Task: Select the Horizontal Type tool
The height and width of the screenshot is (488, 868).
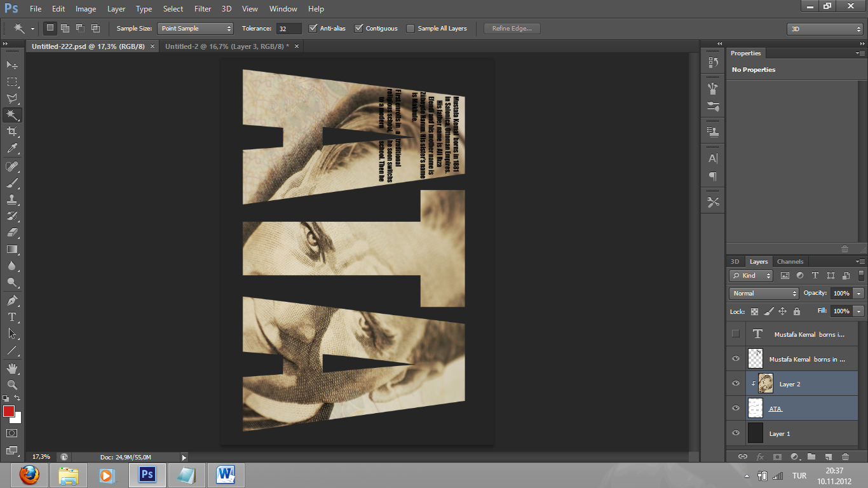Action: (x=12, y=316)
